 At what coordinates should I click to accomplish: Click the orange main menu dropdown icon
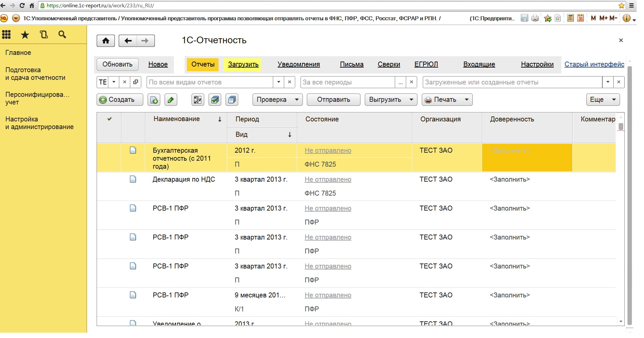(16, 18)
